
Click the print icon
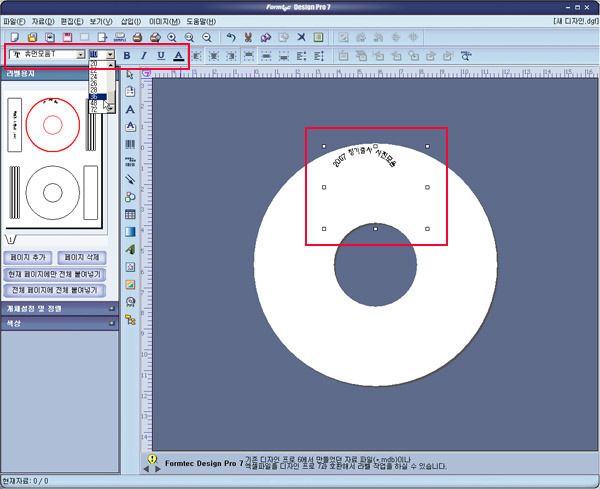pos(138,37)
